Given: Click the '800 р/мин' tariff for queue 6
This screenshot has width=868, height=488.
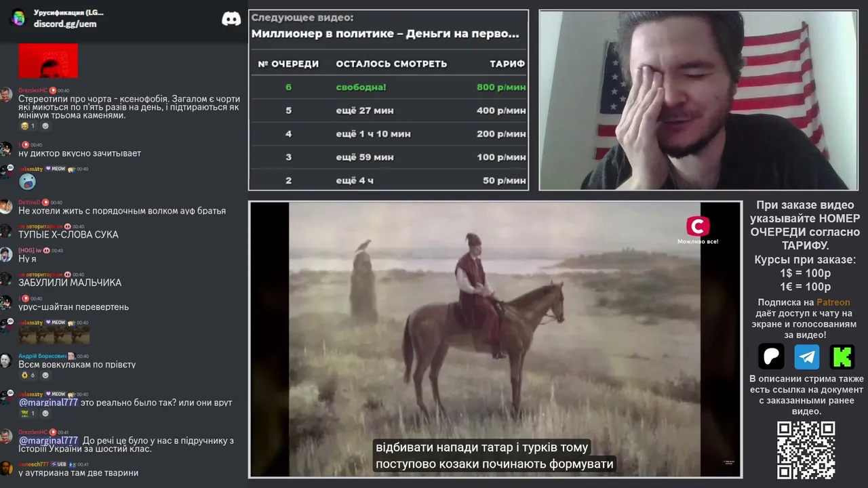Looking at the screenshot, I should [501, 87].
